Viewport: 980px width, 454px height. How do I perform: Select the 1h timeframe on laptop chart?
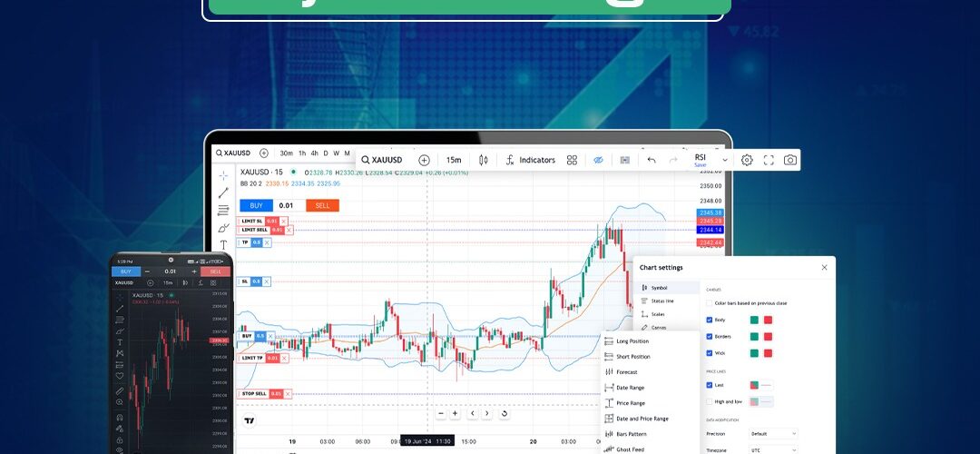pyautogui.click(x=302, y=153)
